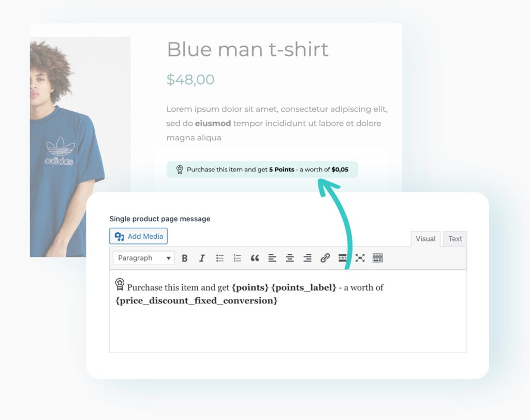Add a blockquote
The height and width of the screenshot is (420, 530).
(255, 258)
